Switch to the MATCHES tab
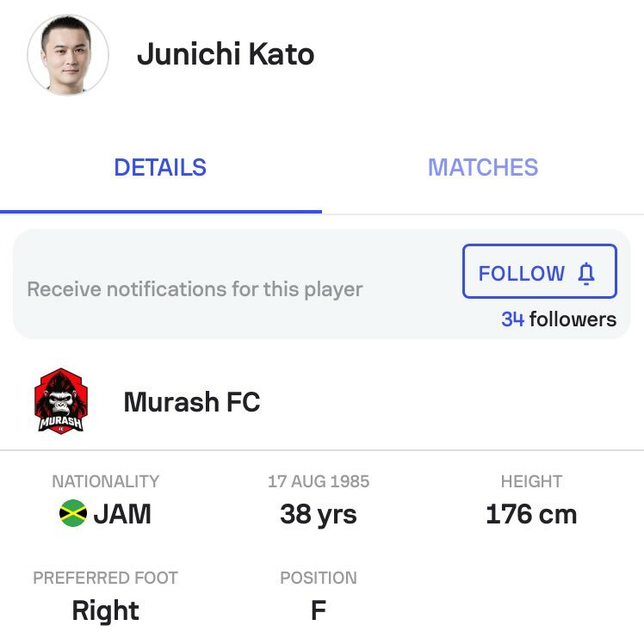The image size is (644, 644). [x=483, y=167]
